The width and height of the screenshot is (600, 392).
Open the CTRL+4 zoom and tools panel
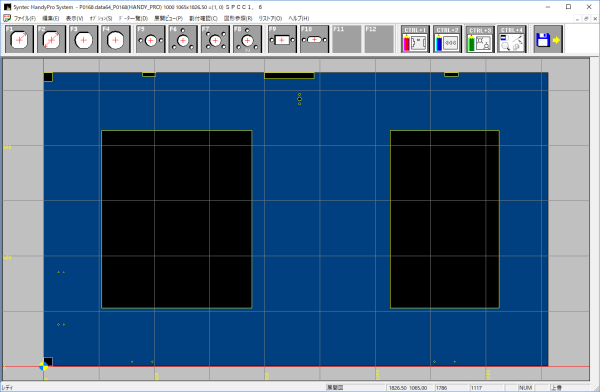point(512,39)
